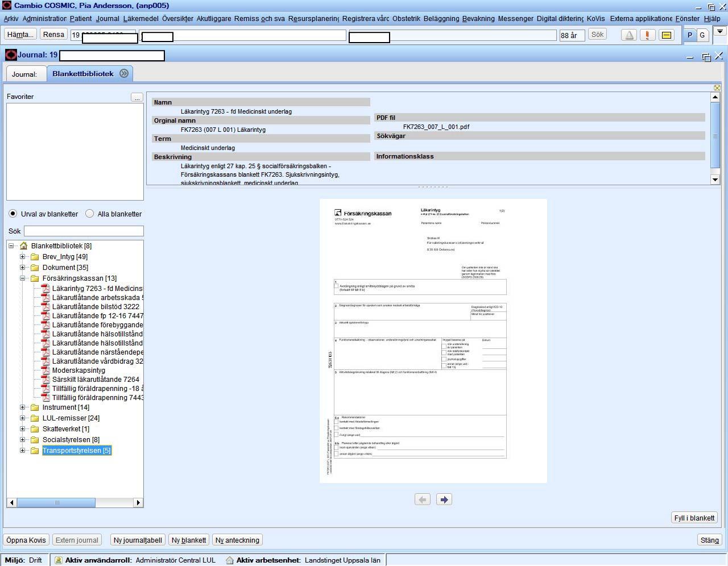Click the Cambio COSMIC application icon
The image size is (728, 566).
6,5
